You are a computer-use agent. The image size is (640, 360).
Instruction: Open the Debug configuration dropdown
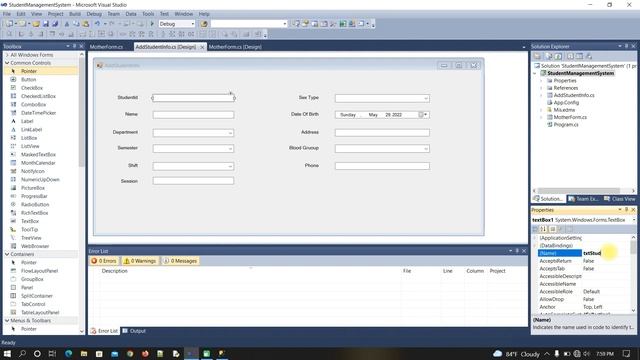click(193, 24)
